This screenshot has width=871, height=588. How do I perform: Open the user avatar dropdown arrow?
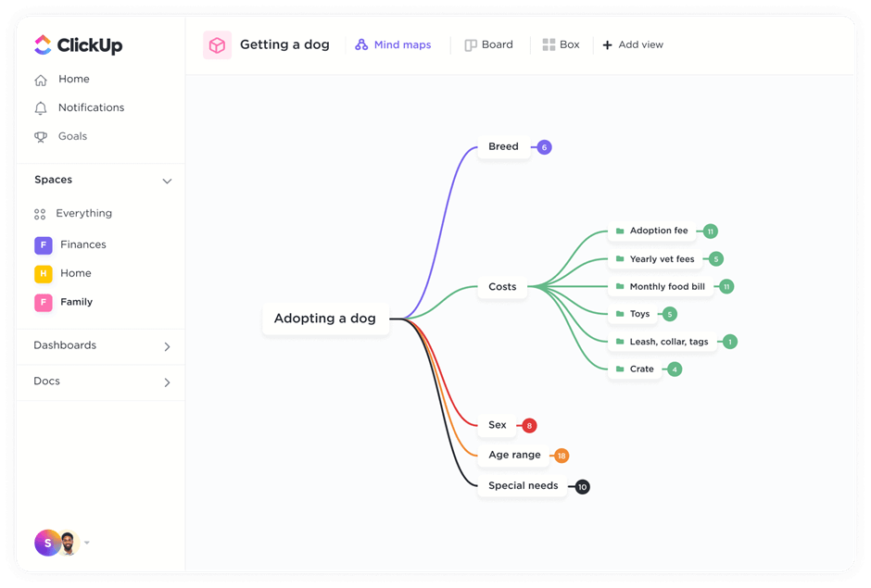click(87, 544)
